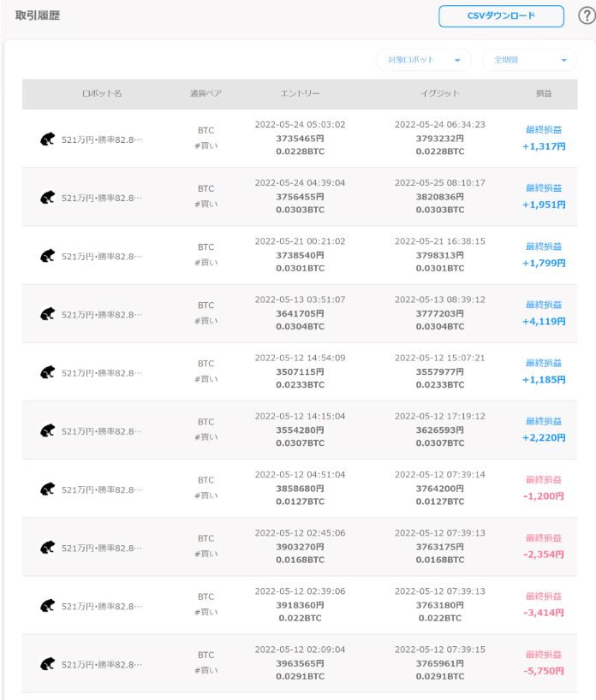Viewport: 596px width, 700px height.
Task: Click robot icon for the -1,200円 trade
Action: coord(47,489)
